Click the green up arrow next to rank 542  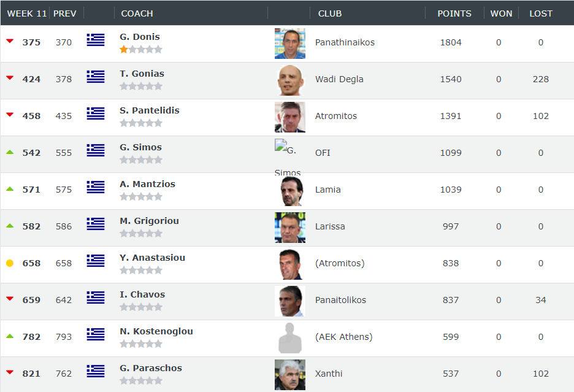click(x=10, y=152)
